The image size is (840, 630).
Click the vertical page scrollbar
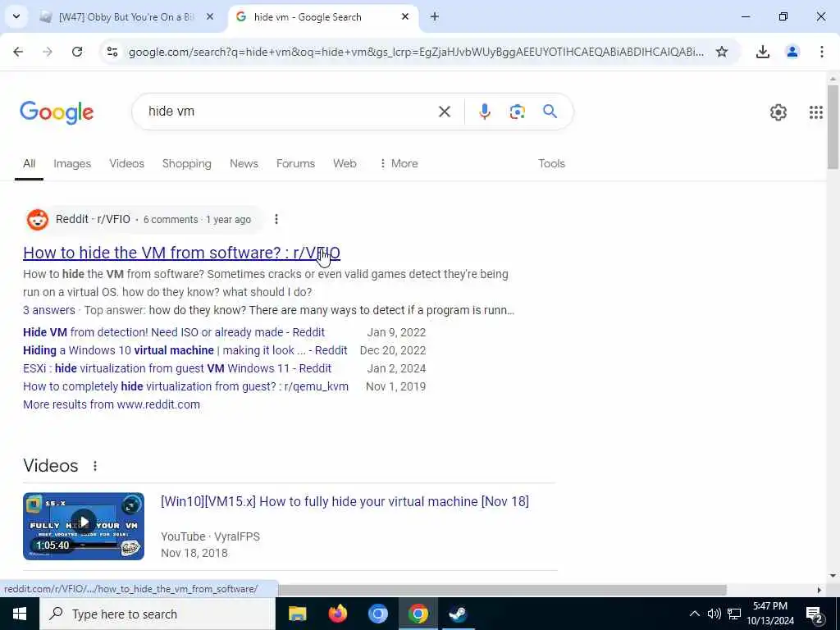click(x=833, y=126)
